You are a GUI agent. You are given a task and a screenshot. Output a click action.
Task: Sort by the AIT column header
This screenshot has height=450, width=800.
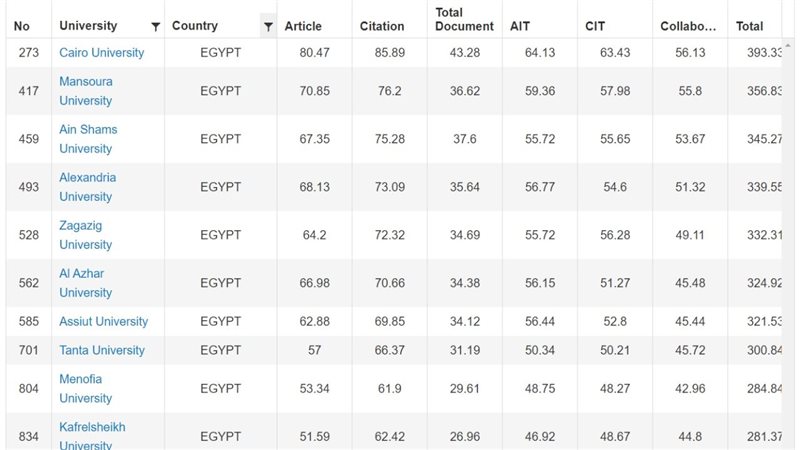point(520,26)
